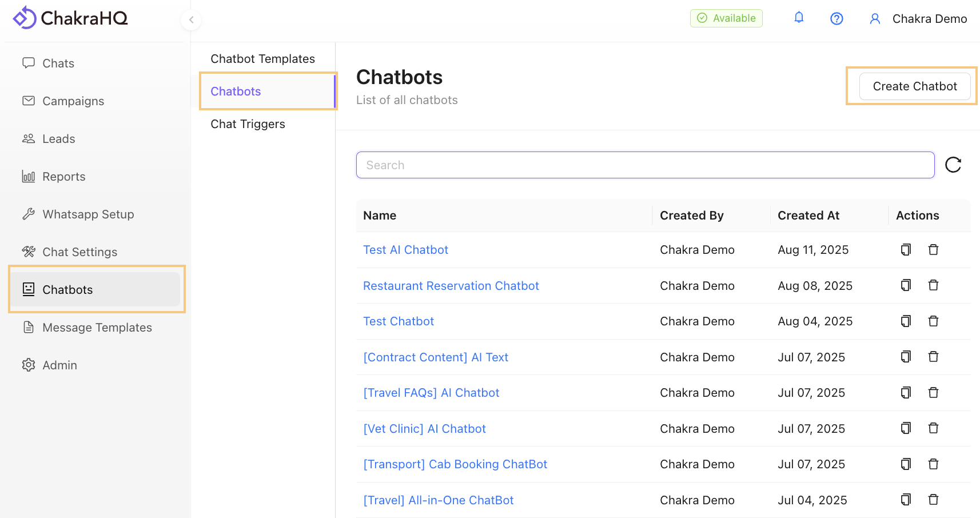This screenshot has width=980, height=518.
Task: Open the help question mark icon
Action: click(836, 18)
